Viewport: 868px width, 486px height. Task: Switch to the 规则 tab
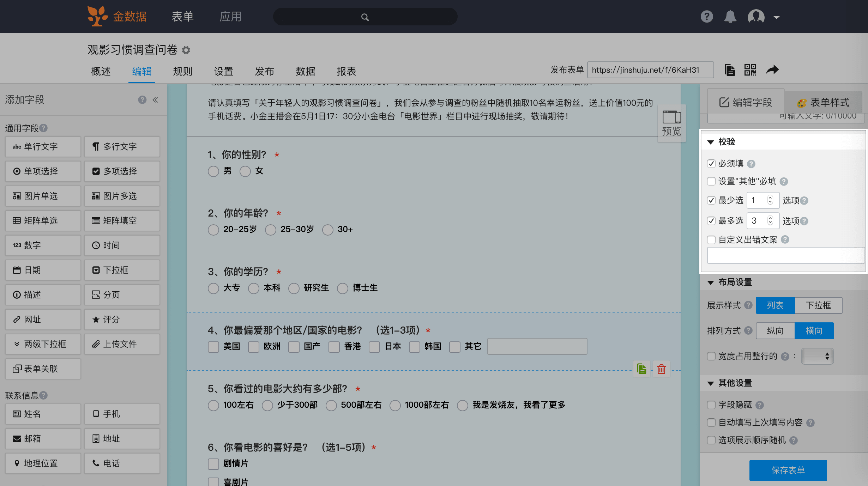pos(182,71)
